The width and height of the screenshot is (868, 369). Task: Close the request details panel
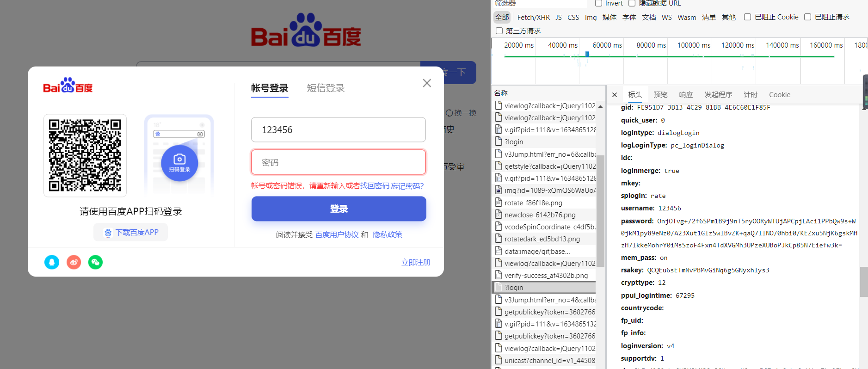615,95
